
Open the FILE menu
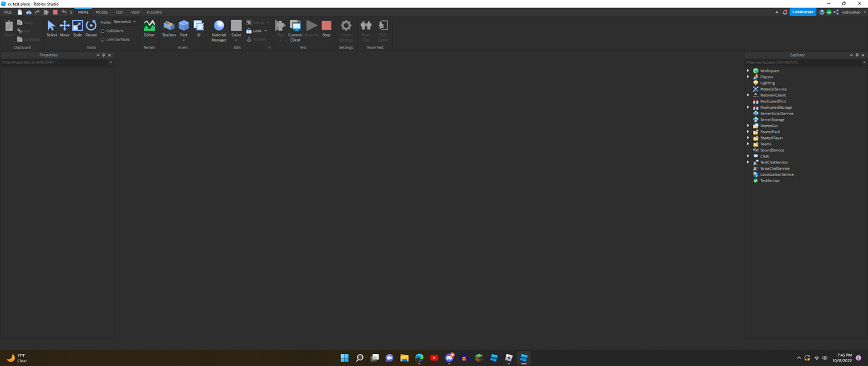coord(8,11)
